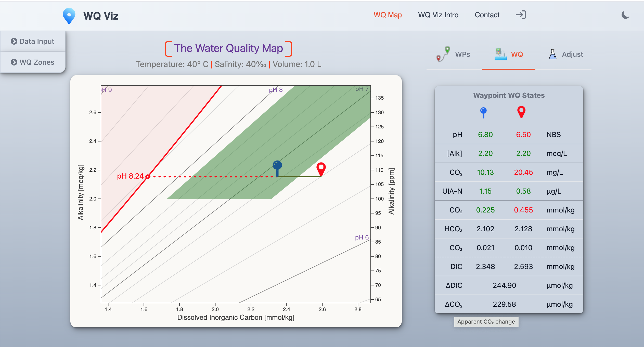Switch to the Adjust tab
644x347 pixels.
572,54
